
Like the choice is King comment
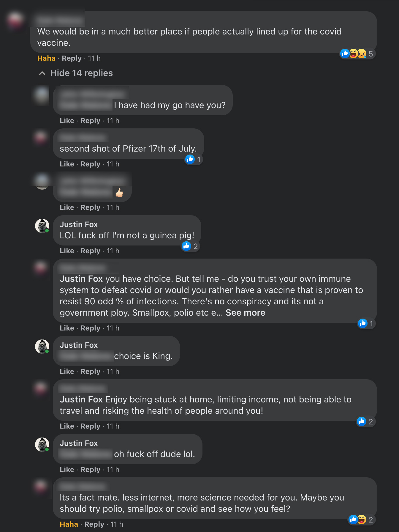pos(67,372)
